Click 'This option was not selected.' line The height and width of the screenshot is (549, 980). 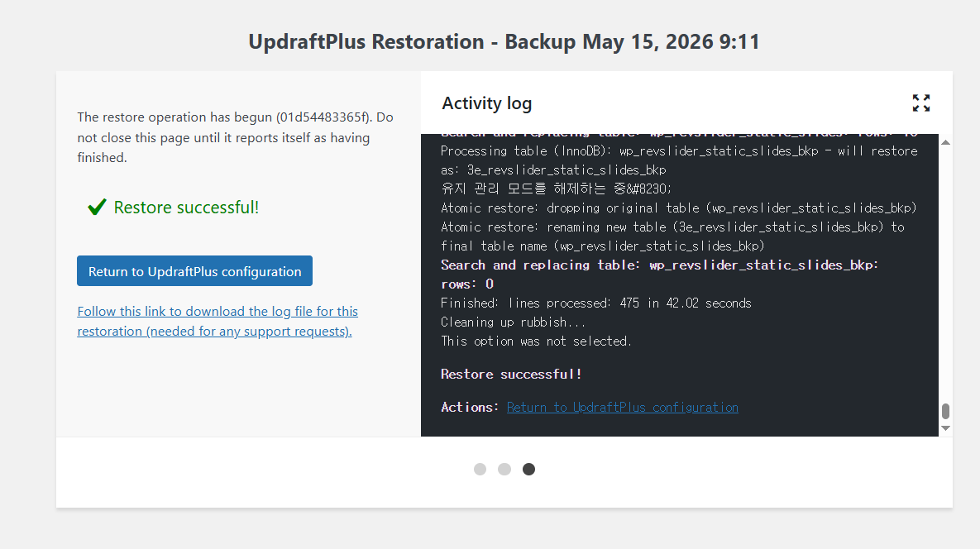pyautogui.click(x=536, y=341)
